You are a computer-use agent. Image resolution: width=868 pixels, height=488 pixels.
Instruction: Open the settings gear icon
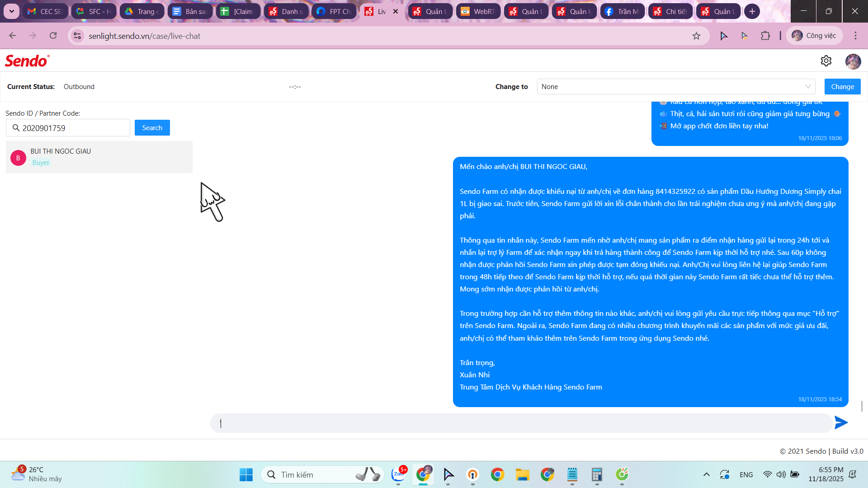(x=826, y=61)
